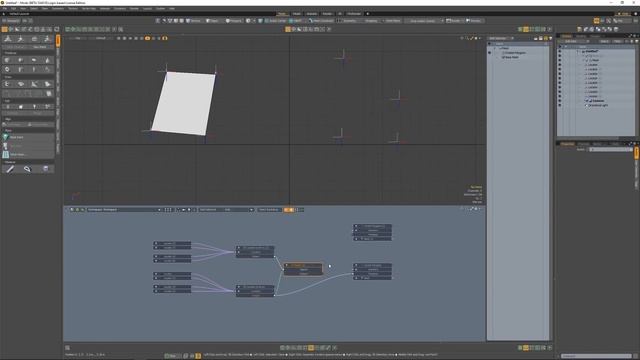The width and height of the screenshot is (640, 360).
Task: Collapse the Untitled scene tree
Action: [578, 51]
